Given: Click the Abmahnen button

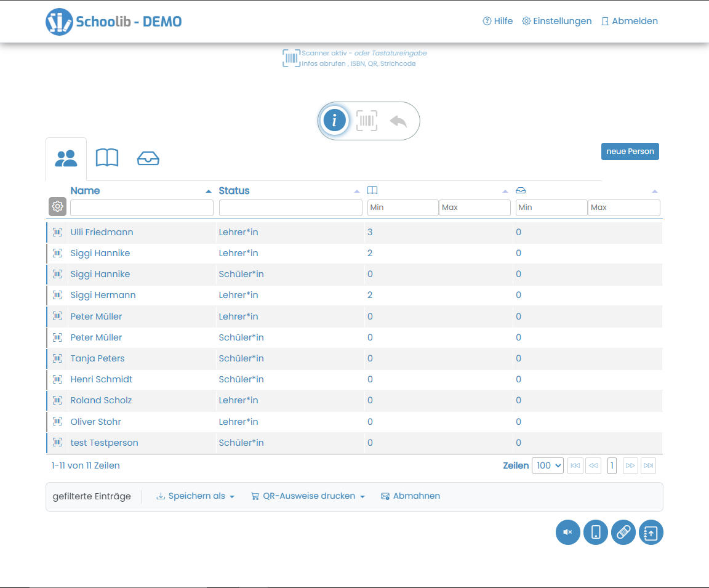Looking at the screenshot, I should coord(411,496).
